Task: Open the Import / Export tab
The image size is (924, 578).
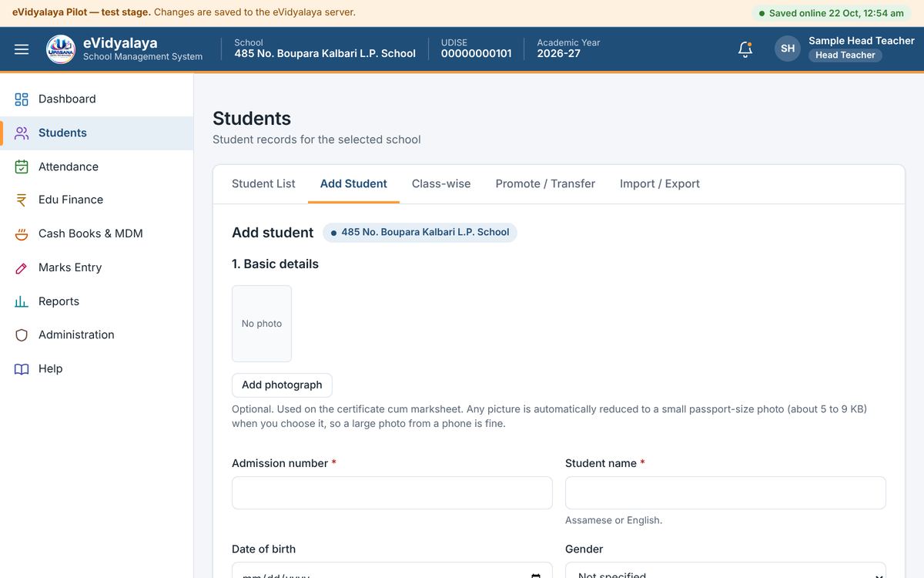Action: click(660, 183)
